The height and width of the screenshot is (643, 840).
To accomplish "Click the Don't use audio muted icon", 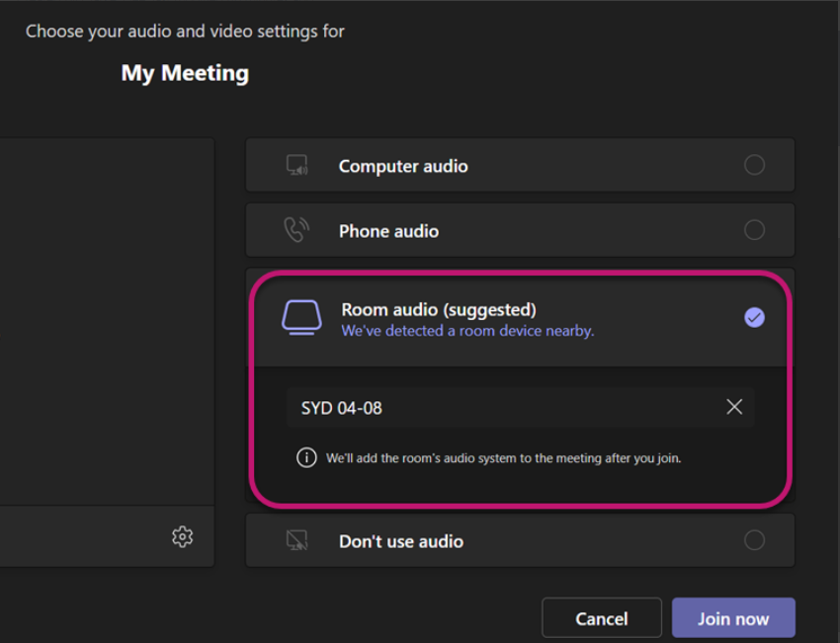I will [296, 540].
